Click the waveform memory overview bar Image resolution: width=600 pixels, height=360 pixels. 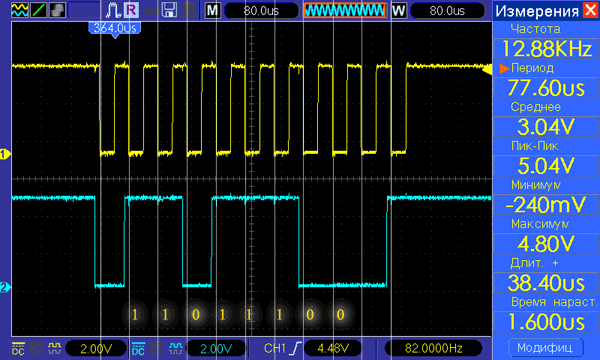pyautogui.click(x=345, y=10)
